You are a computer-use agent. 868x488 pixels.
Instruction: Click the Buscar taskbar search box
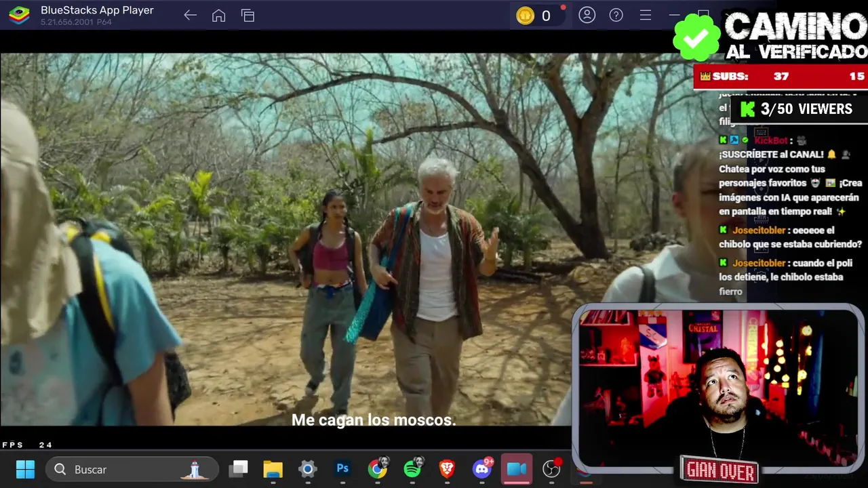pyautogui.click(x=132, y=469)
